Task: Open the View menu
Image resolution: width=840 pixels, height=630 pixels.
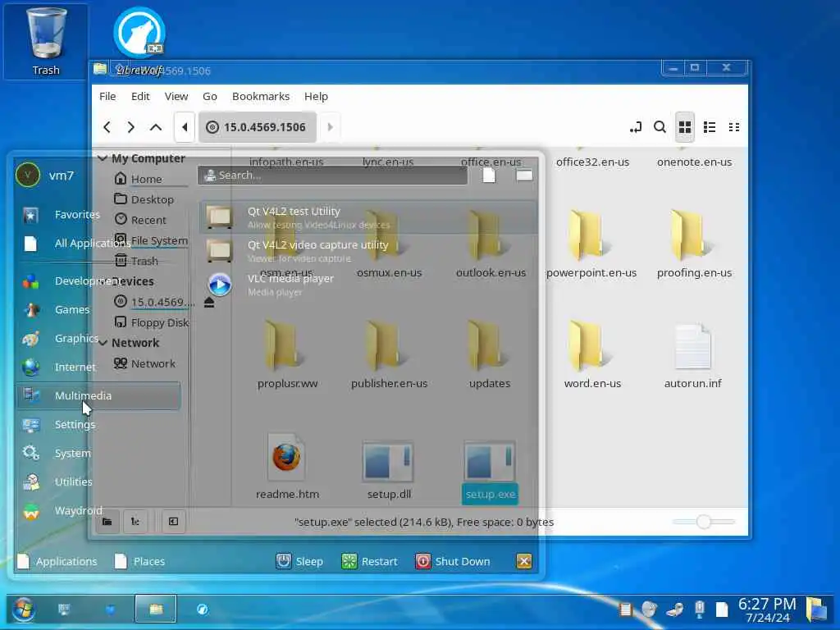Action: click(176, 97)
